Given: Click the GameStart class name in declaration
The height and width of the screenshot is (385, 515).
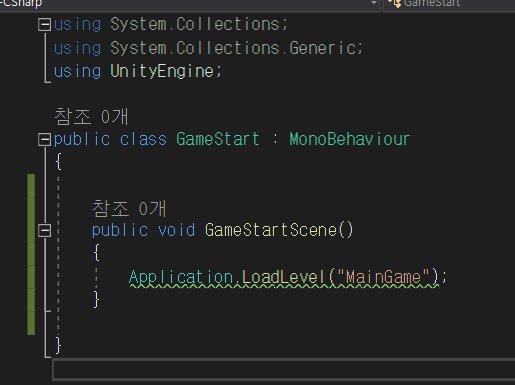Looking at the screenshot, I should click(218, 139).
